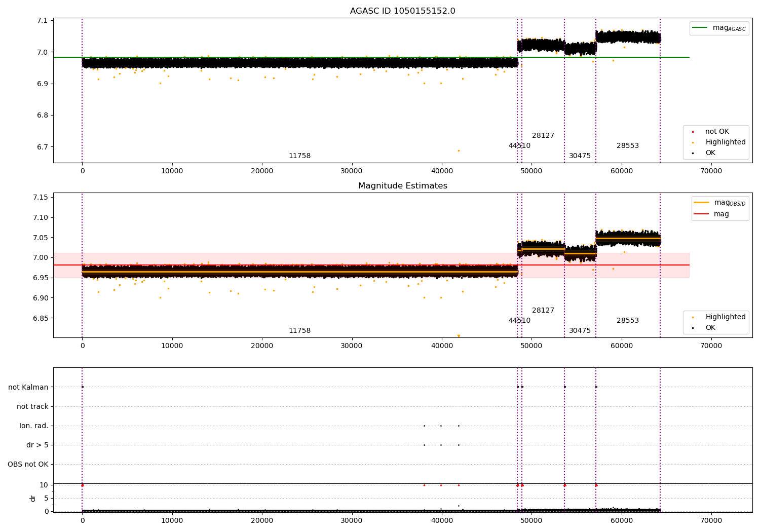This screenshot has height=532, width=760.
Task: Select 'Highlighted' in the top plot legend
Action: tap(720, 142)
